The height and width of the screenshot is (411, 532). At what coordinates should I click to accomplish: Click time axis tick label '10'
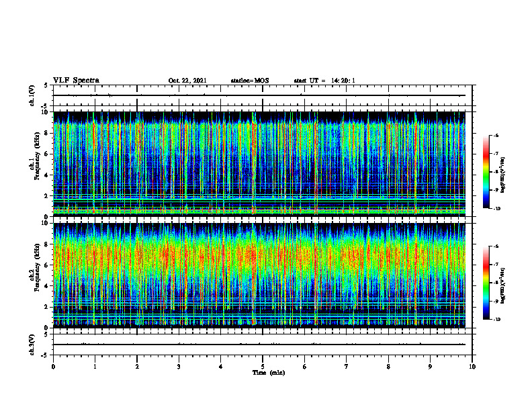[x=472, y=367]
